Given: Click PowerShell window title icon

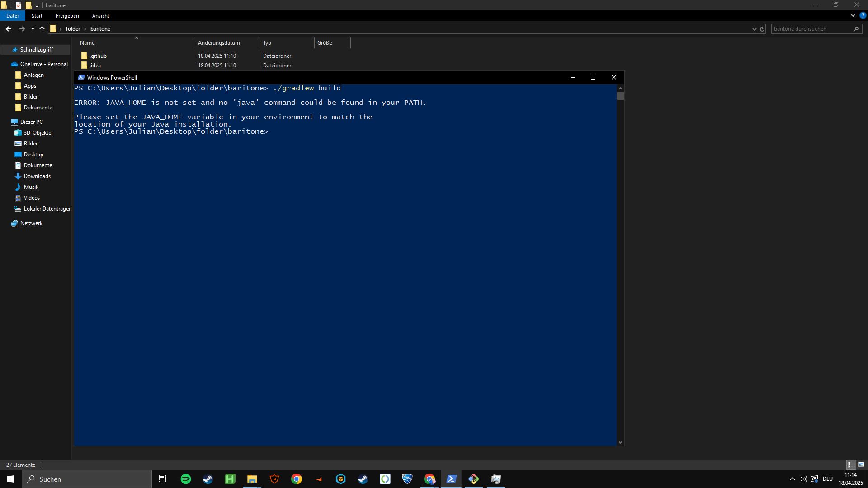Looking at the screenshot, I should pos(81,77).
